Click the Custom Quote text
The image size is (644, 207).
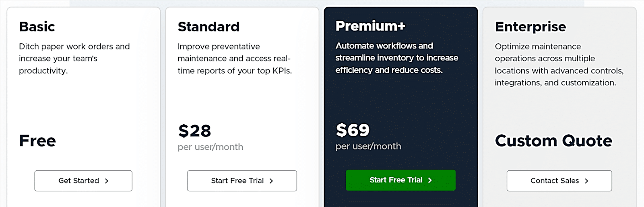[553, 141]
